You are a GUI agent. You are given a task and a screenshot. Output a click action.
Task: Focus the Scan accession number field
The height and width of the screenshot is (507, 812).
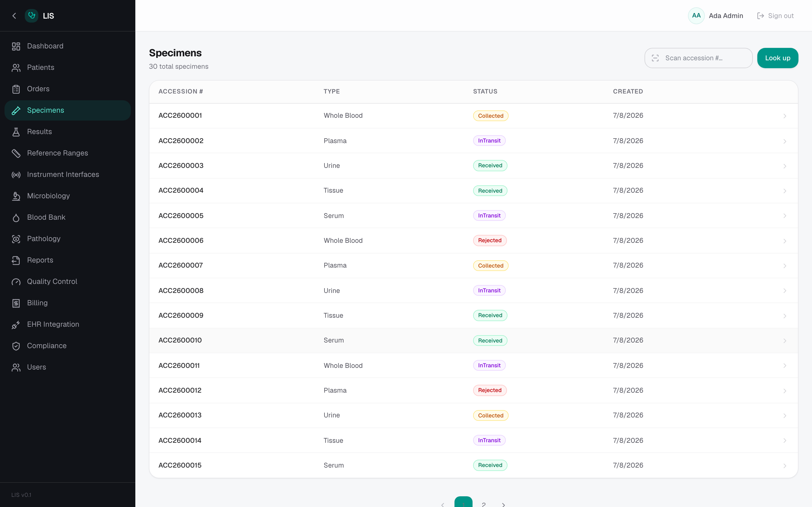pyautogui.click(x=698, y=58)
